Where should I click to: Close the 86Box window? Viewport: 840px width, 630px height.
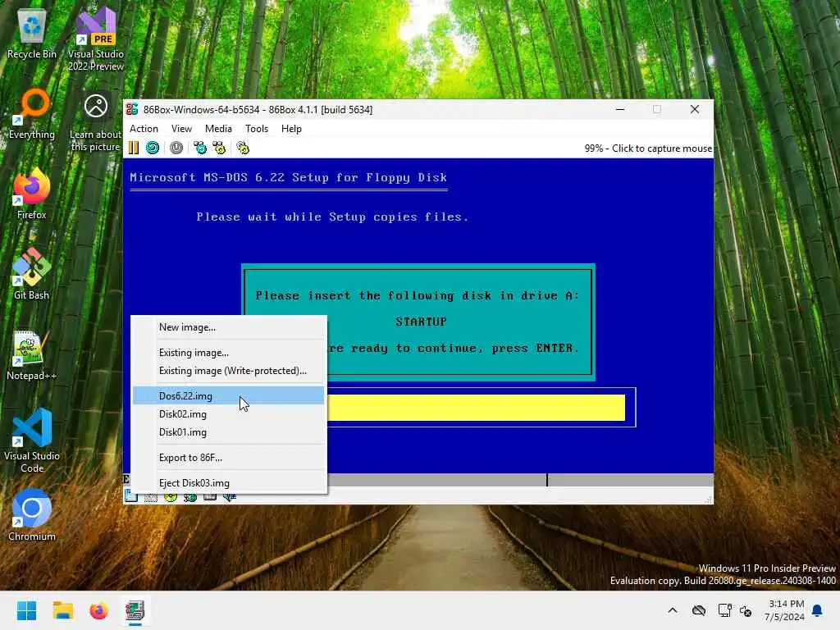pos(695,109)
